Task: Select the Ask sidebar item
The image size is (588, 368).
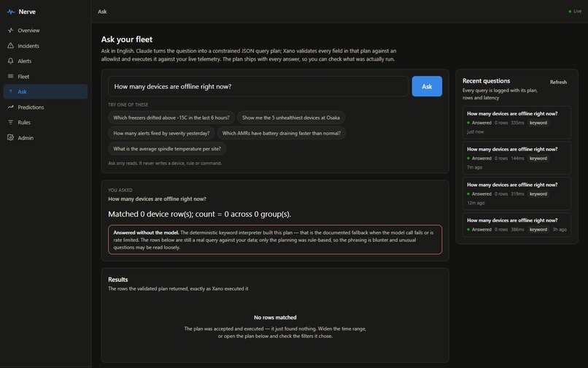Action: click(x=45, y=91)
